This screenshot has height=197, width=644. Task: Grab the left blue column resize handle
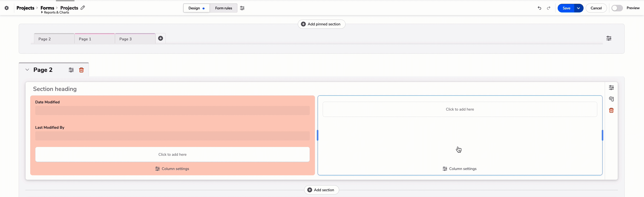(x=318, y=135)
